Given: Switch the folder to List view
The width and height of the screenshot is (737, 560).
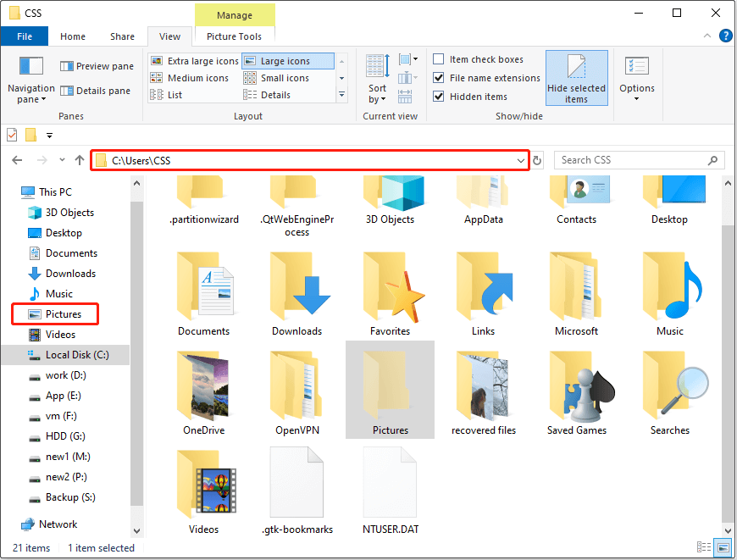Looking at the screenshot, I should click(174, 94).
